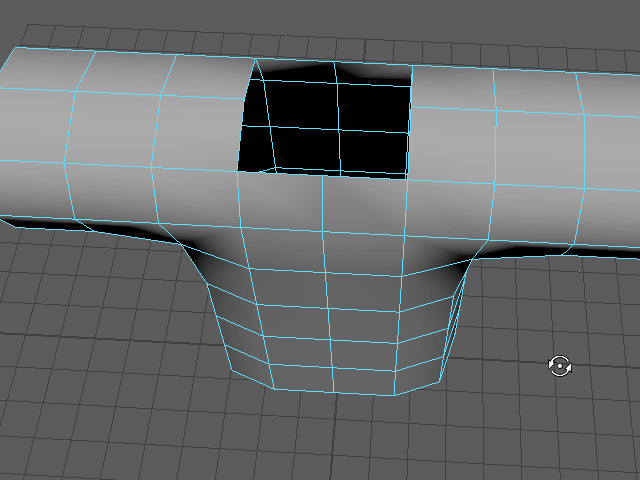Click the bottom rim edge of the vertical cylinder
Screen dimensions: 640x480
(330, 391)
